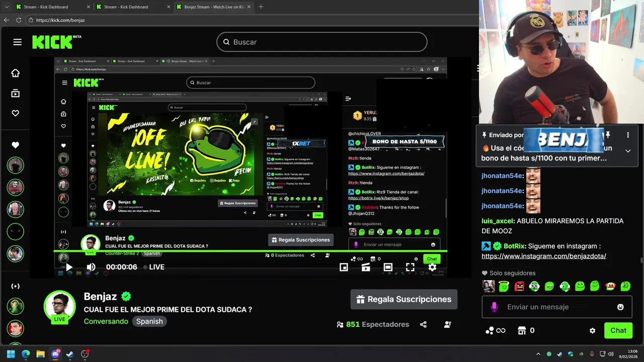Click the chat panel scrollbar
This screenshot has height=362, width=644.
pyautogui.click(x=641, y=260)
